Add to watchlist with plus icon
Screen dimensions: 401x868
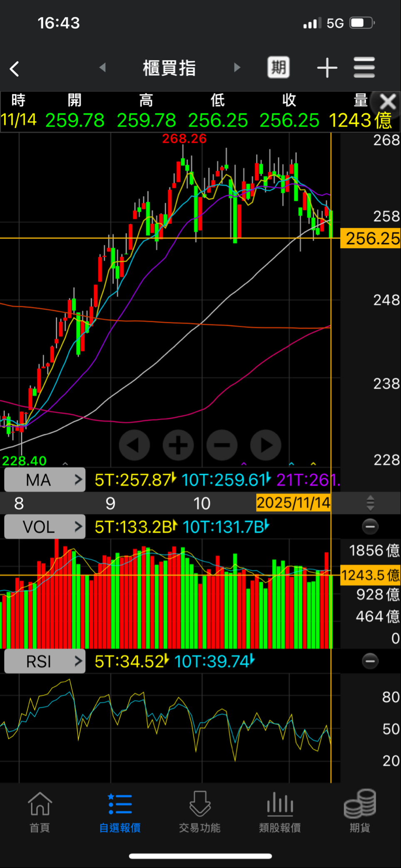327,68
